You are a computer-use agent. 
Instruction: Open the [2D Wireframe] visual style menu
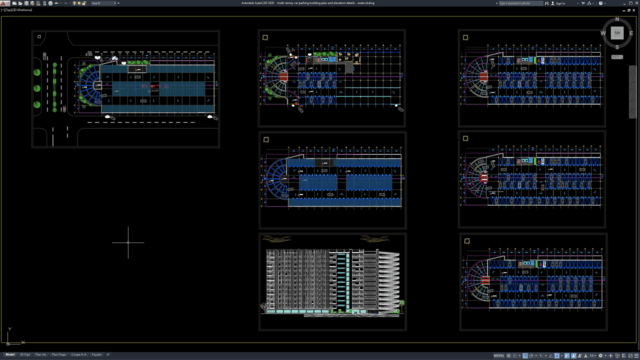click(21, 10)
